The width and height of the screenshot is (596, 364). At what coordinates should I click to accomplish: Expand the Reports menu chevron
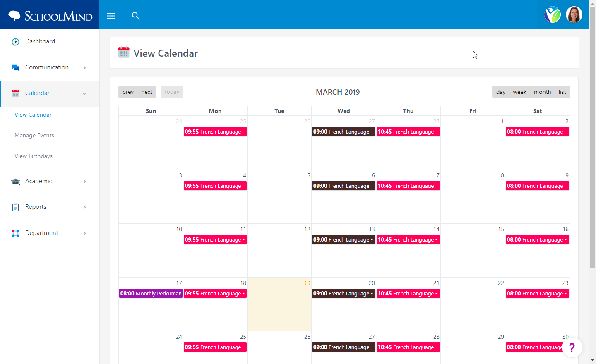coord(84,207)
